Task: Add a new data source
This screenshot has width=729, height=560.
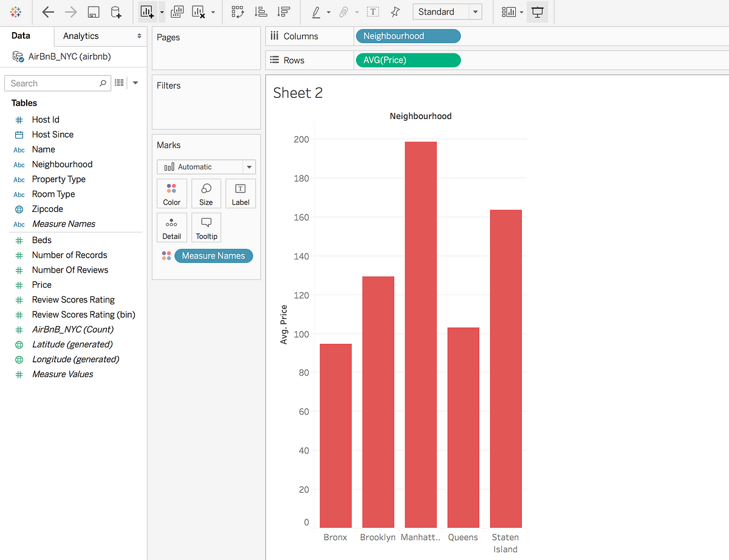Action: pos(115,12)
